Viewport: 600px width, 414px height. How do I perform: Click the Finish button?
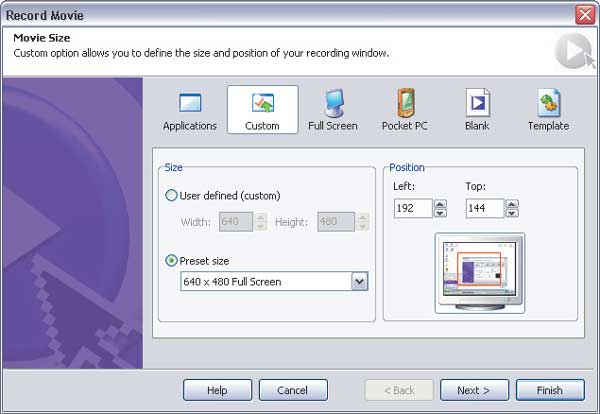click(549, 390)
